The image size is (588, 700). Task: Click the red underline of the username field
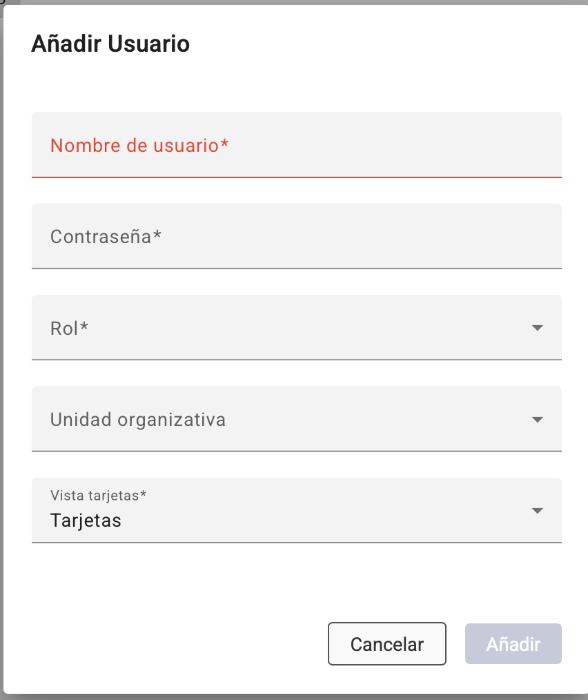(x=297, y=177)
